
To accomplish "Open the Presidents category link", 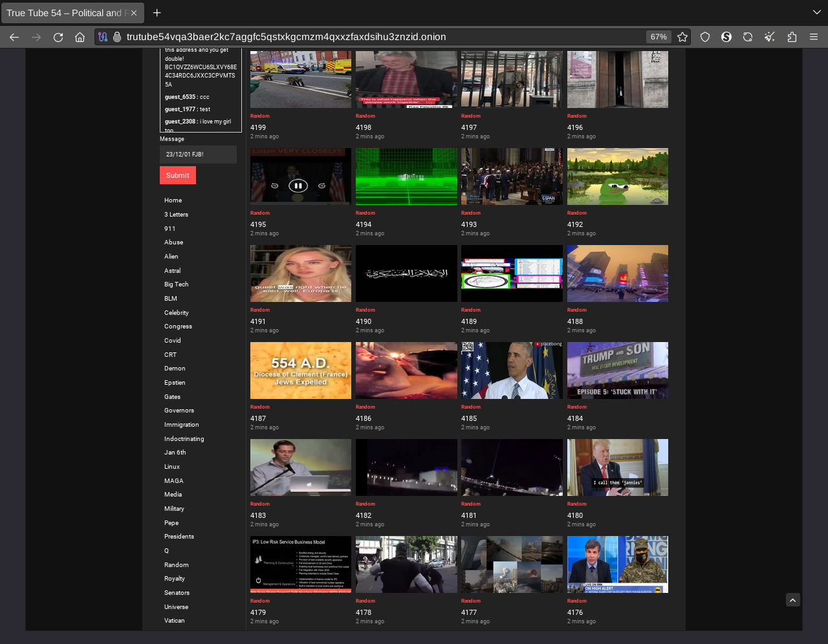I will point(179,537).
